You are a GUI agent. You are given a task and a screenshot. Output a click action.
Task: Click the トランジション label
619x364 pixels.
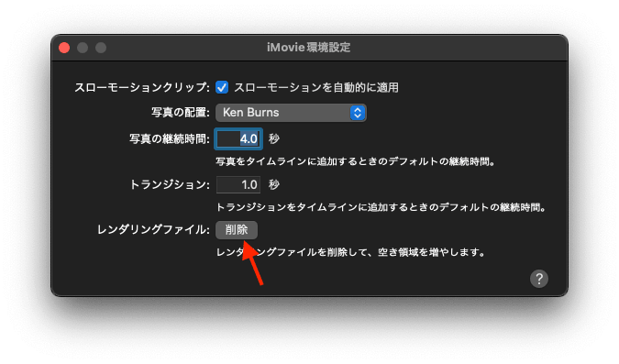pos(170,185)
